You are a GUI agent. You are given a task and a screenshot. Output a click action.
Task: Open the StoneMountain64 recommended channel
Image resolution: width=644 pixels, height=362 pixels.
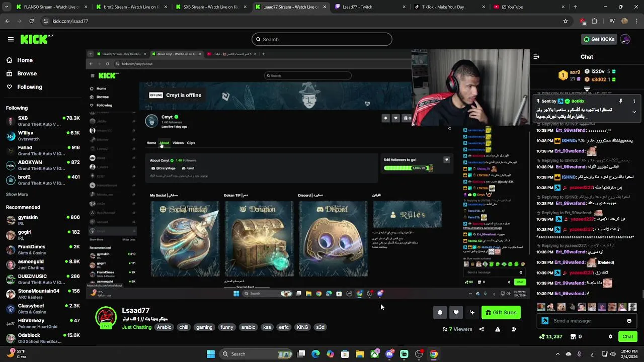point(42,294)
